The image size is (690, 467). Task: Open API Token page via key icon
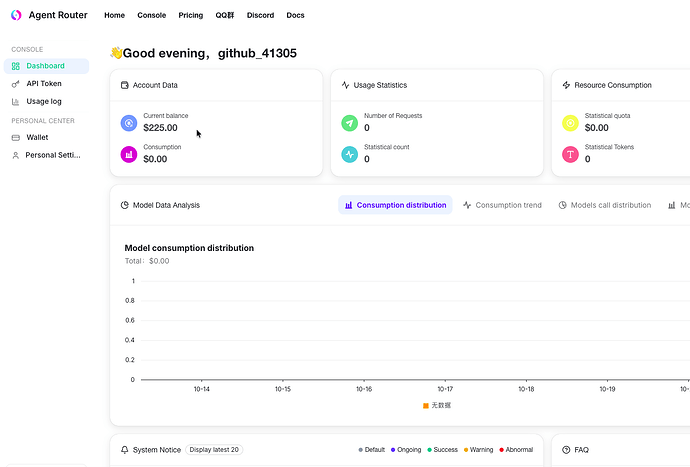point(15,84)
